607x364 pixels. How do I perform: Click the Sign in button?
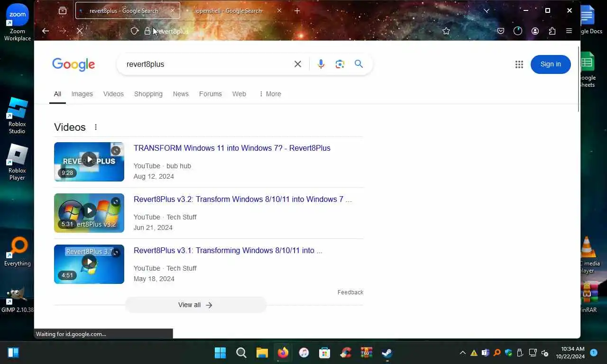551,64
